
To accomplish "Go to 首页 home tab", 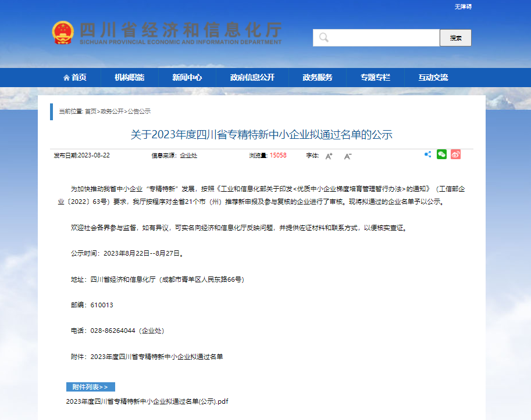I will coord(75,77).
